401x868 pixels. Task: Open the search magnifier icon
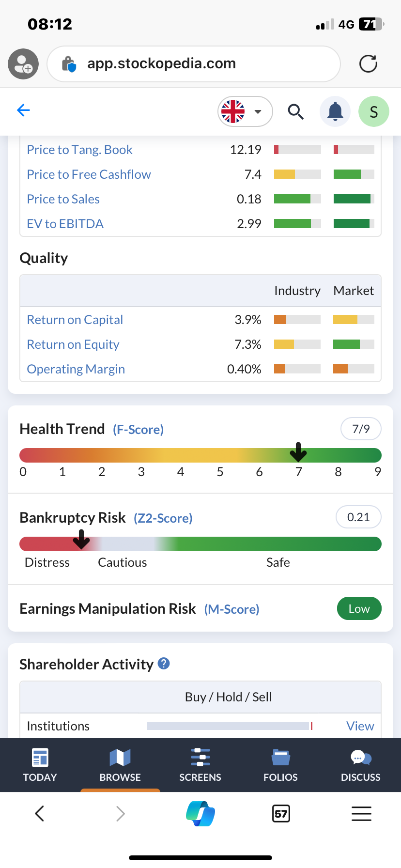tap(295, 111)
